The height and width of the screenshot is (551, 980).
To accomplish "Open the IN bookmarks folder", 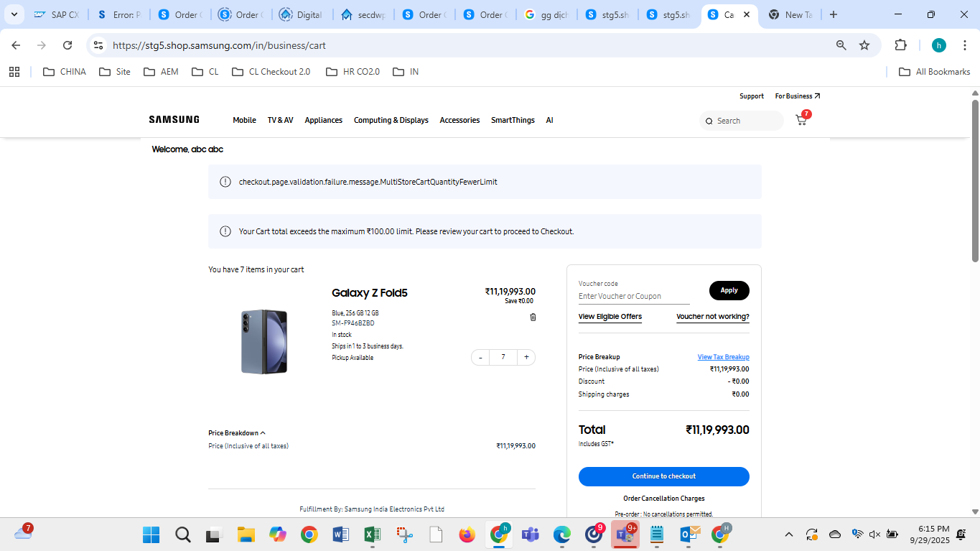I will (x=406, y=72).
